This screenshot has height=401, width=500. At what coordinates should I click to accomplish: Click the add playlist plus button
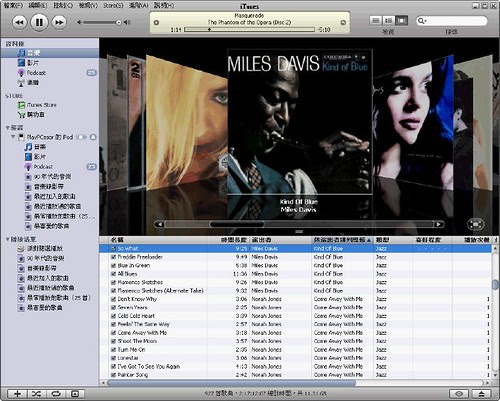pos(17,394)
